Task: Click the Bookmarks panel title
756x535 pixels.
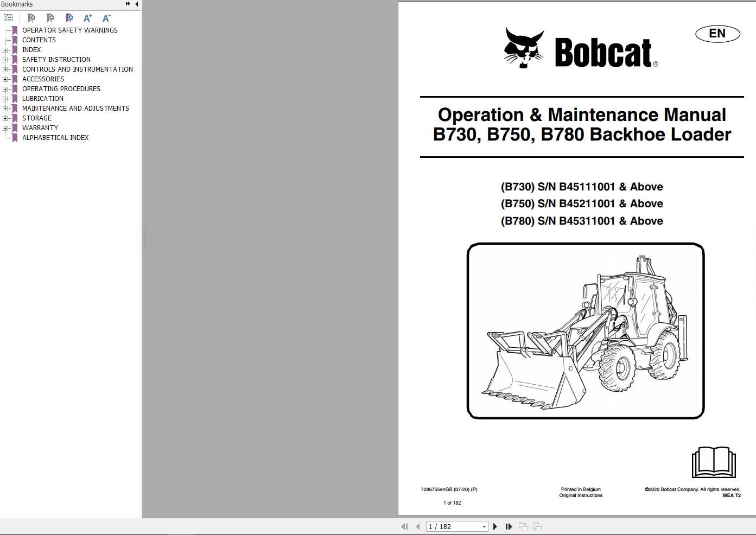Action: [x=17, y=4]
